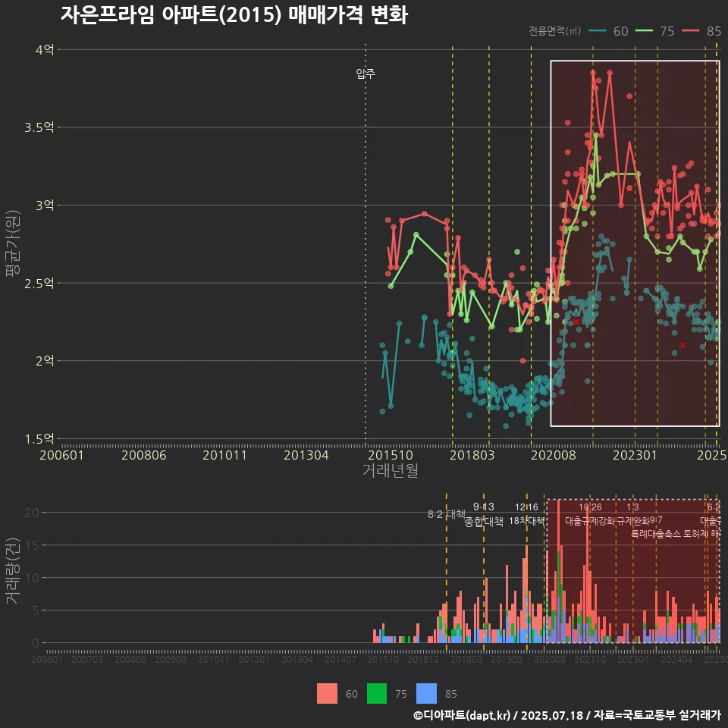Click the 4억 y-axis label
This screenshot has width=728, height=728.
(x=45, y=50)
